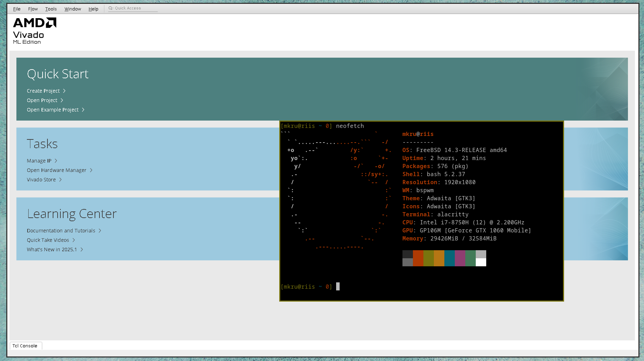Image resolution: width=644 pixels, height=361 pixels.
Task: Click the Open Example Project link
Action: pos(53,110)
